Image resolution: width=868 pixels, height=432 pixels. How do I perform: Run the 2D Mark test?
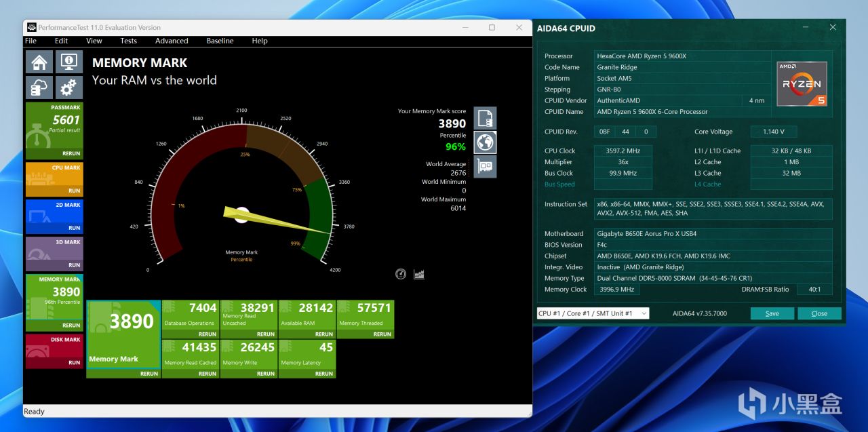74,228
